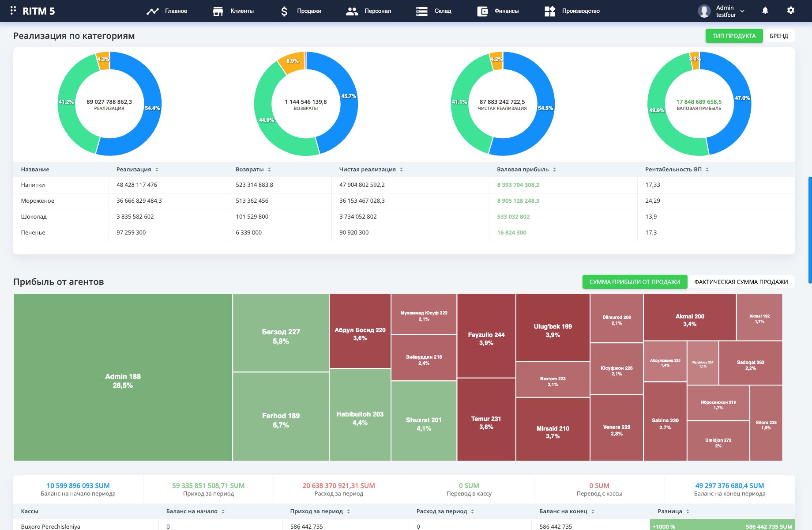Click the Персонал people icon

(352, 11)
